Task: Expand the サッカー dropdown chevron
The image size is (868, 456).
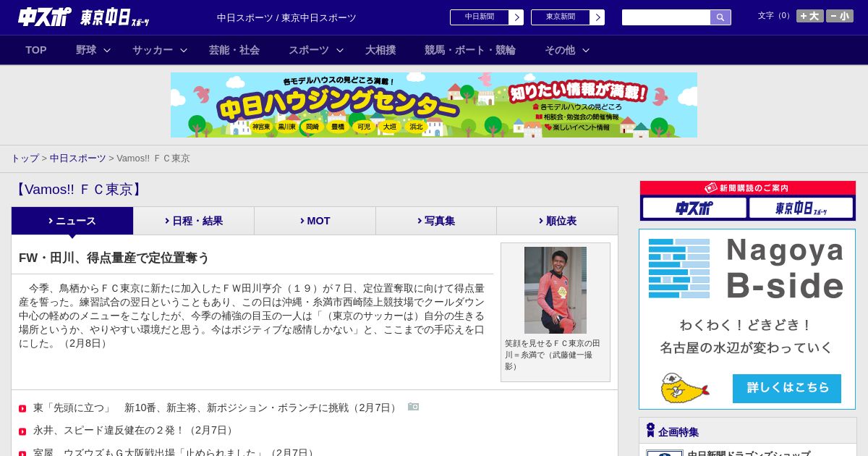Action: pos(184,50)
